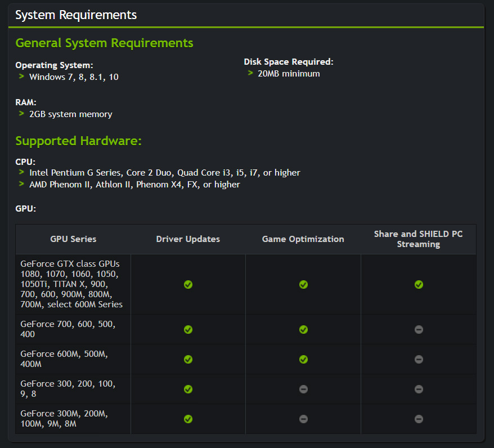Click green arrow bullet beside Windows 7, 8, 8.1, 10
The height and width of the screenshot is (448, 494).
click(21, 77)
